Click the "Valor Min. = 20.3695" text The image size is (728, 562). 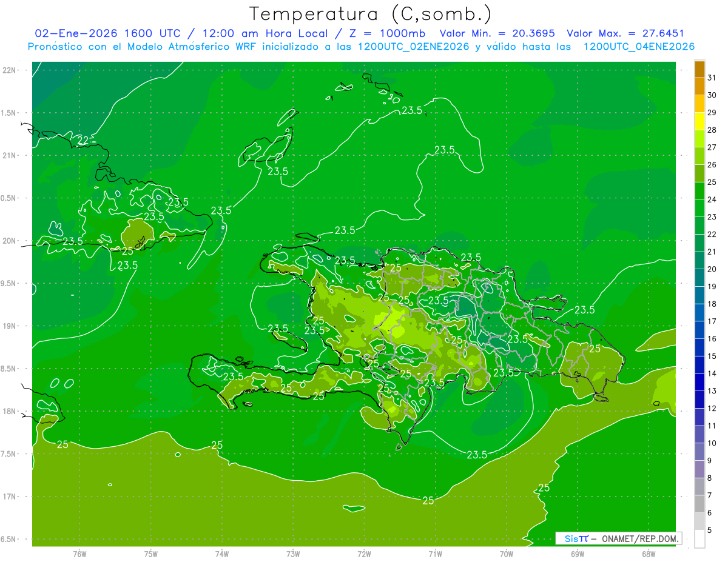pos(496,33)
